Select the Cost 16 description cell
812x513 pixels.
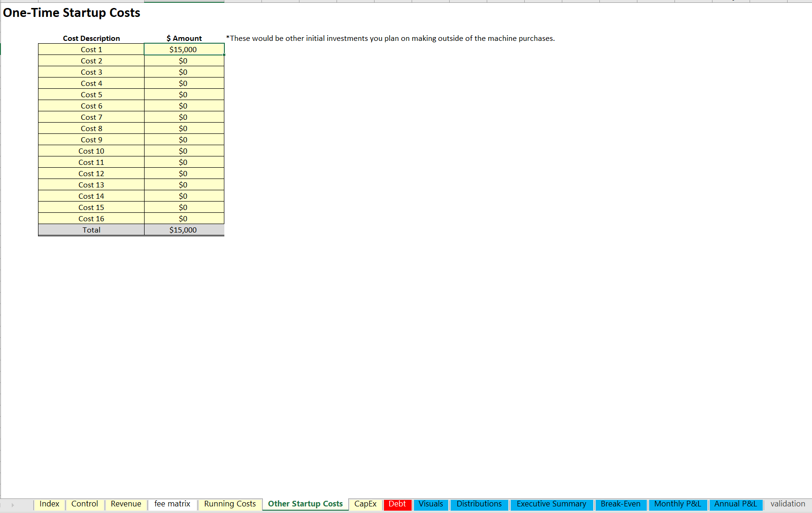(x=91, y=218)
